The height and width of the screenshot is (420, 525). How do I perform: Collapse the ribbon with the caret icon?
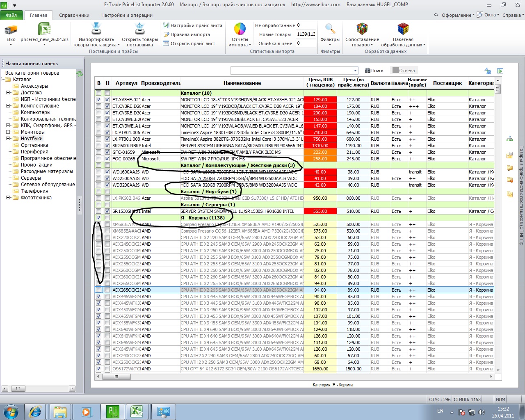click(x=436, y=15)
